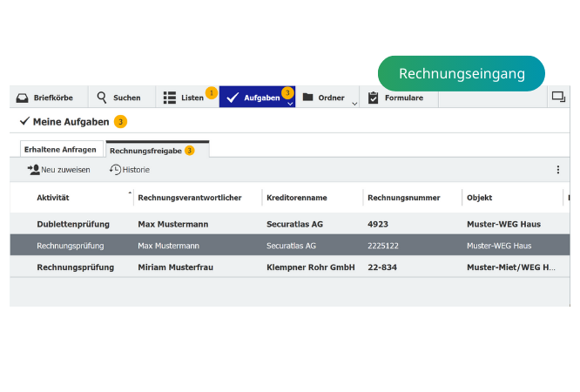The width and height of the screenshot is (580, 392).
Task: Click the Formulare clipboard icon
Action: pos(373,98)
